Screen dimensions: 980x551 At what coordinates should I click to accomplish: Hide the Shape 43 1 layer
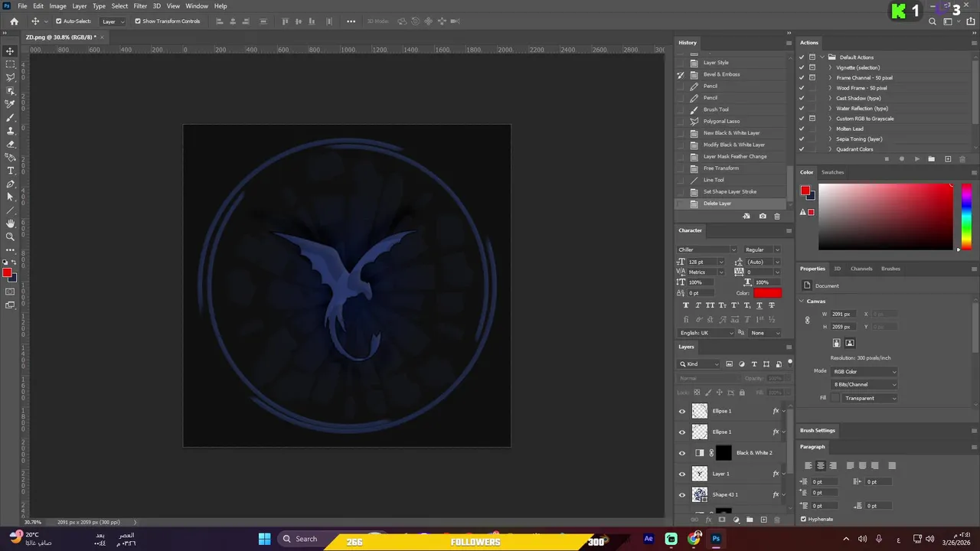(682, 494)
